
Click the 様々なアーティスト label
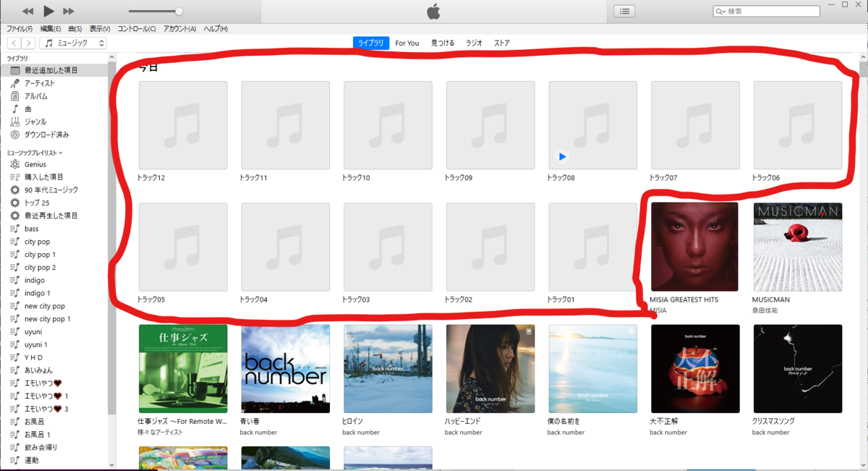[x=160, y=432]
